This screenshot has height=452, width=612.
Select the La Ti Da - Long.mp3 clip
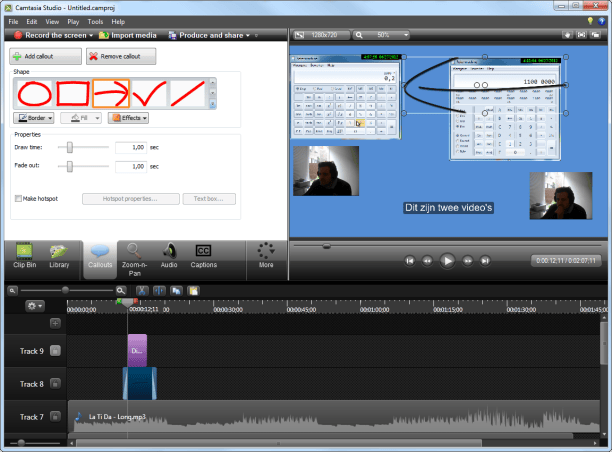334,416
